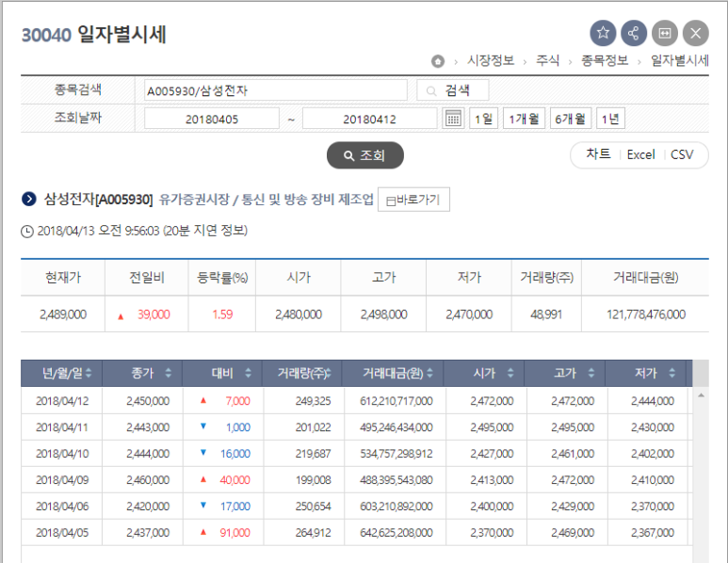Select the 2018/04/05 date cell
728x563 pixels.
[x=62, y=533]
